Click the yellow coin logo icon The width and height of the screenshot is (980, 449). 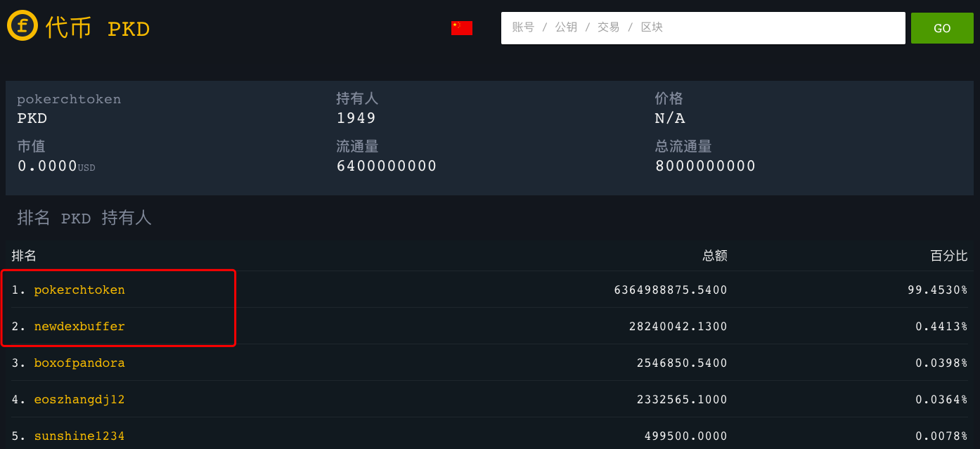[x=22, y=26]
